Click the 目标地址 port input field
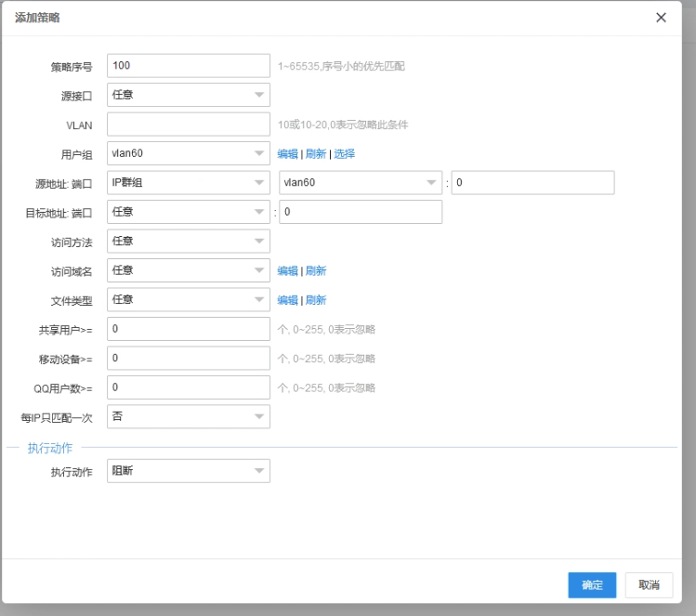696x616 pixels. coord(361,212)
